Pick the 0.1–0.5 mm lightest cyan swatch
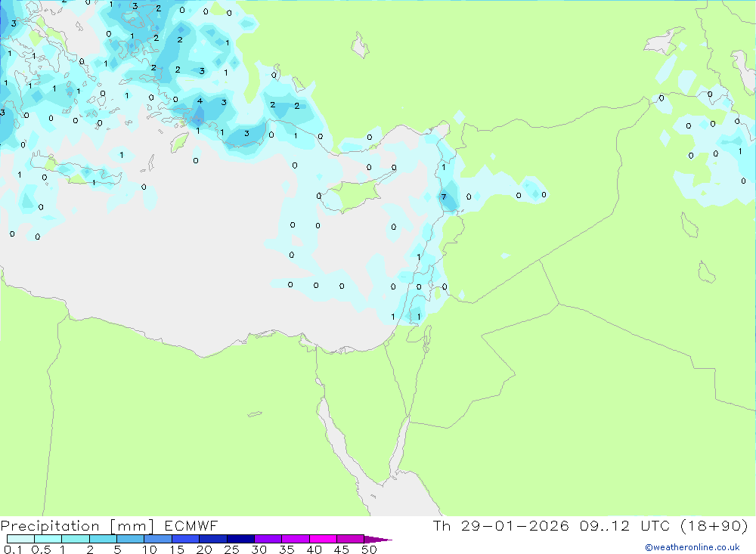756x554 pixels. [20, 539]
